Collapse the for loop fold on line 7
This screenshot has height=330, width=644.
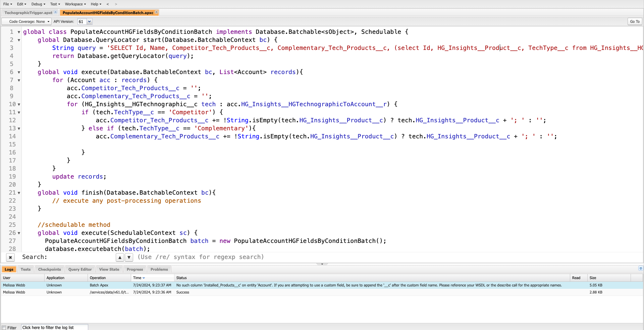[19, 80]
